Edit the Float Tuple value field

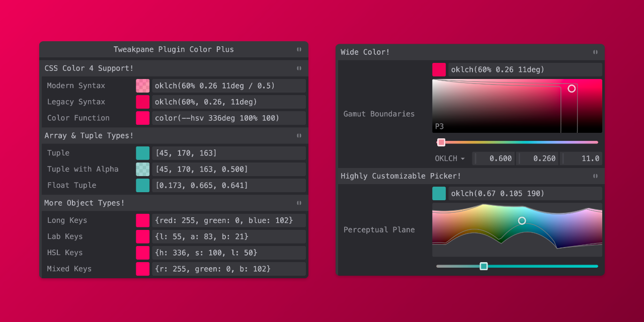click(229, 185)
